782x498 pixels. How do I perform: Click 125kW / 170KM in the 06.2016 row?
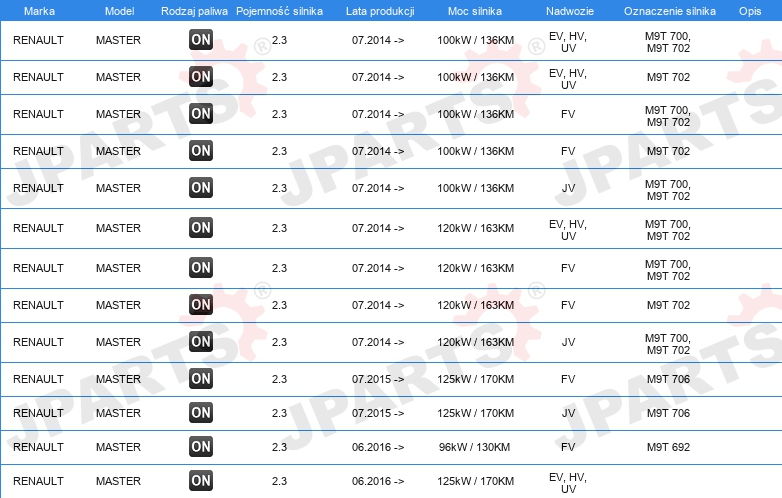coord(475,481)
